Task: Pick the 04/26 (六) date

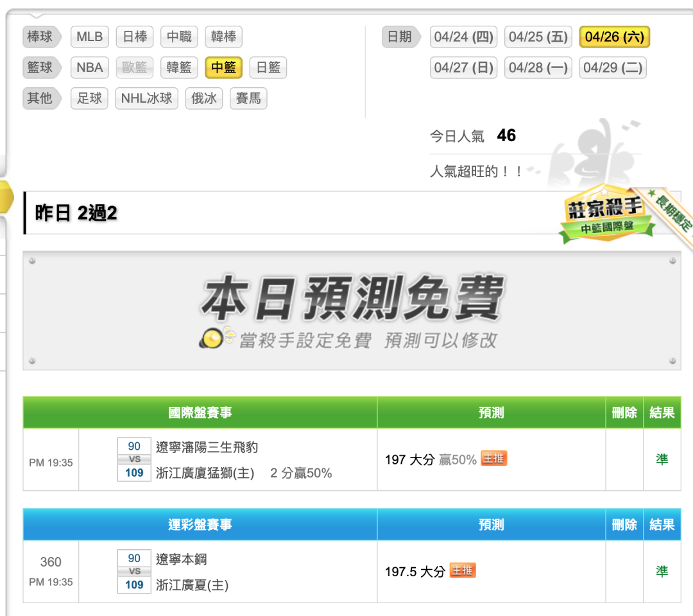Action: pos(614,37)
